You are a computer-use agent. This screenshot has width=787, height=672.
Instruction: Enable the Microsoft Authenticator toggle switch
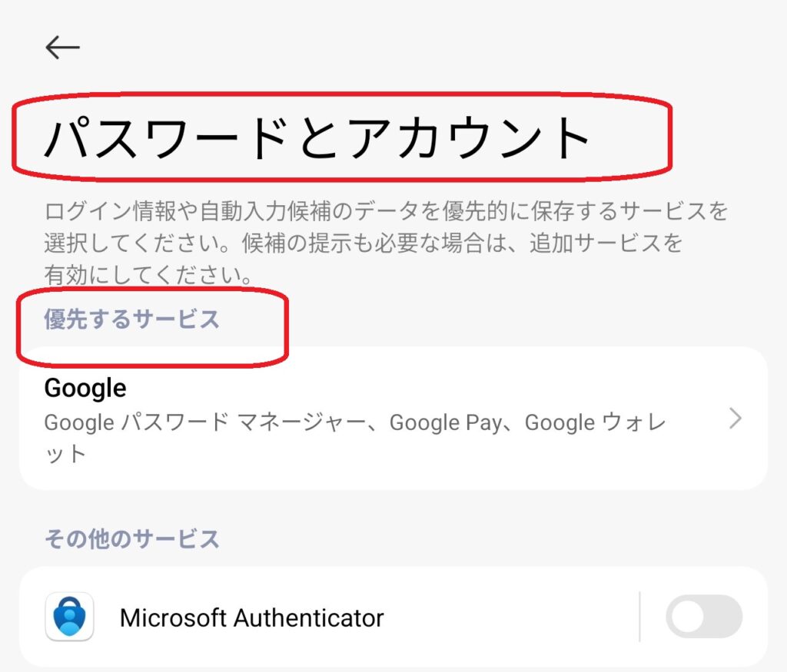pyautogui.click(x=703, y=617)
